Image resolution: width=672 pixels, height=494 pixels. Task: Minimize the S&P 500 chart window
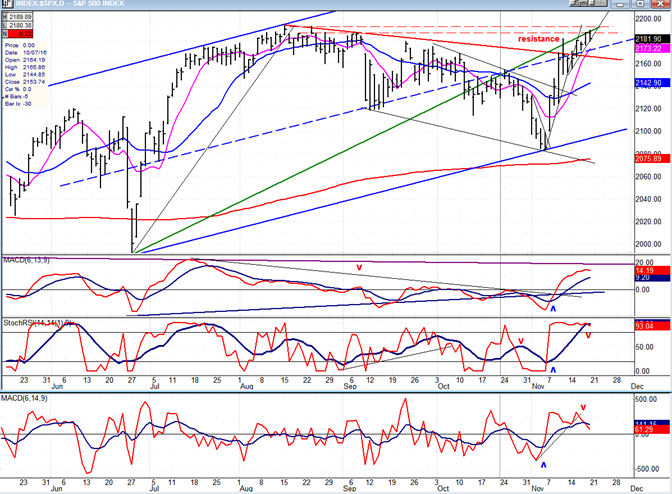(x=621, y=3)
